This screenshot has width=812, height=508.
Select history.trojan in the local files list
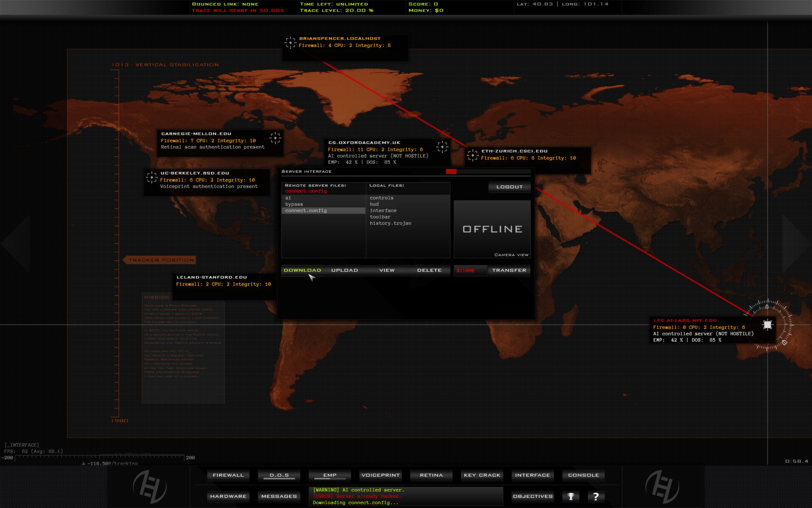point(390,223)
